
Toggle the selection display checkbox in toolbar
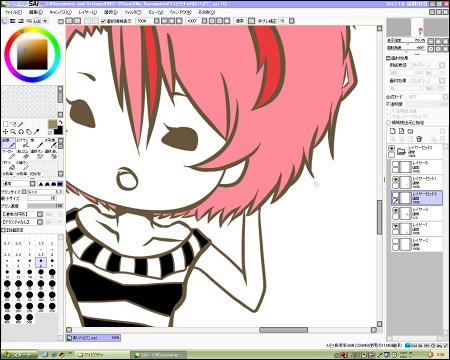click(103, 21)
